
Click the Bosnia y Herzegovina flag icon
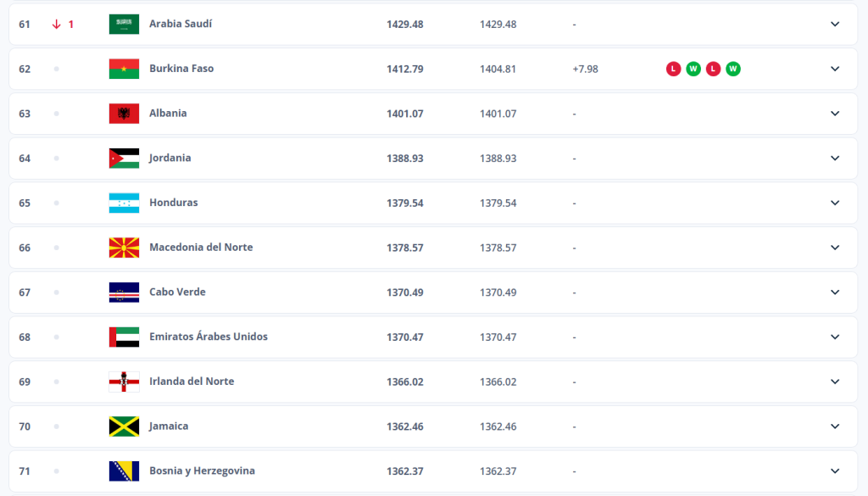pyautogui.click(x=124, y=471)
